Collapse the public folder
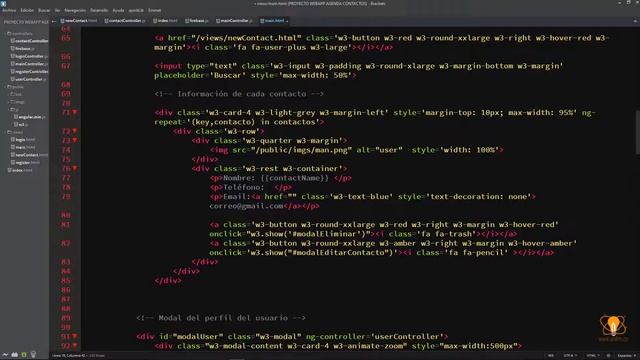Screen dimensions: 640x360 pyautogui.click(x=16, y=87)
